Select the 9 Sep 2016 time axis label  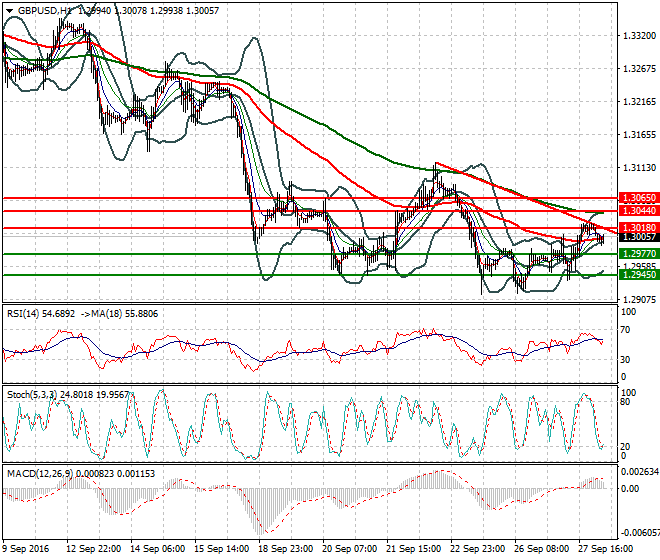pyautogui.click(x=27, y=549)
